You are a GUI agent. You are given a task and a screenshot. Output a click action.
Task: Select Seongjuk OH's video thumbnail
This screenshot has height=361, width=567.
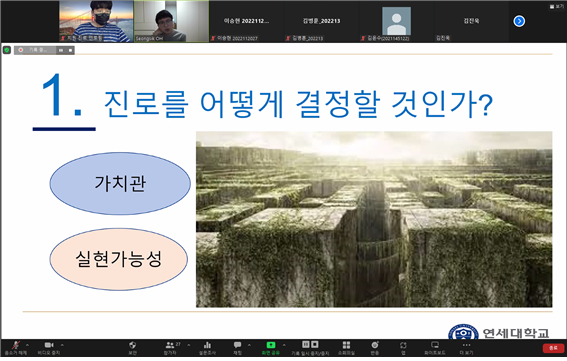(171, 21)
